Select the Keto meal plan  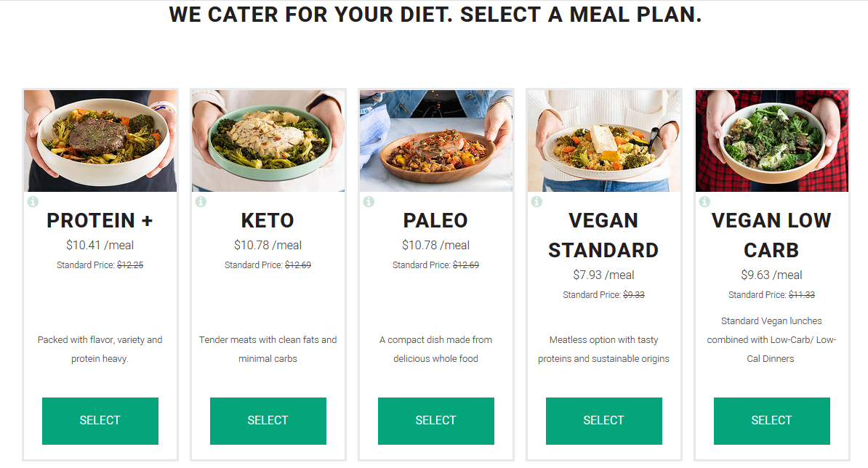pos(268,420)
